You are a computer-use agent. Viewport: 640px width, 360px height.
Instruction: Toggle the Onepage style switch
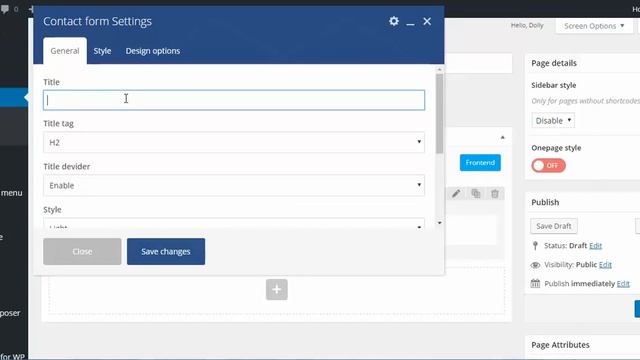pyautogui.click(x=548, y=165)
